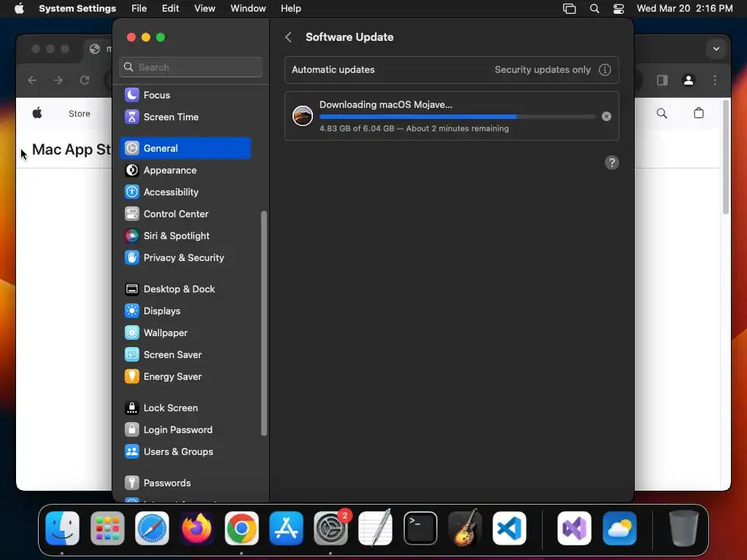Open the File menu
Image resolution: width=747 pixels, height=560 pixels.
tap(139, 9)
